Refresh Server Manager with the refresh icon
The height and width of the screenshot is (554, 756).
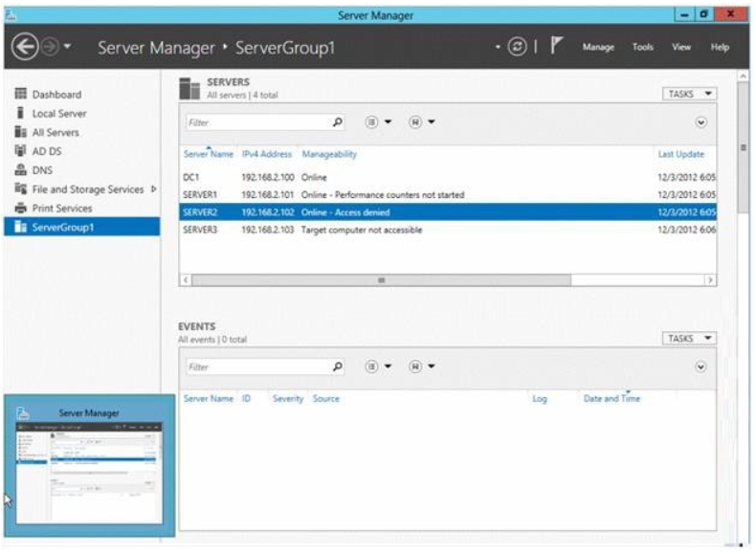click(517, 47)
